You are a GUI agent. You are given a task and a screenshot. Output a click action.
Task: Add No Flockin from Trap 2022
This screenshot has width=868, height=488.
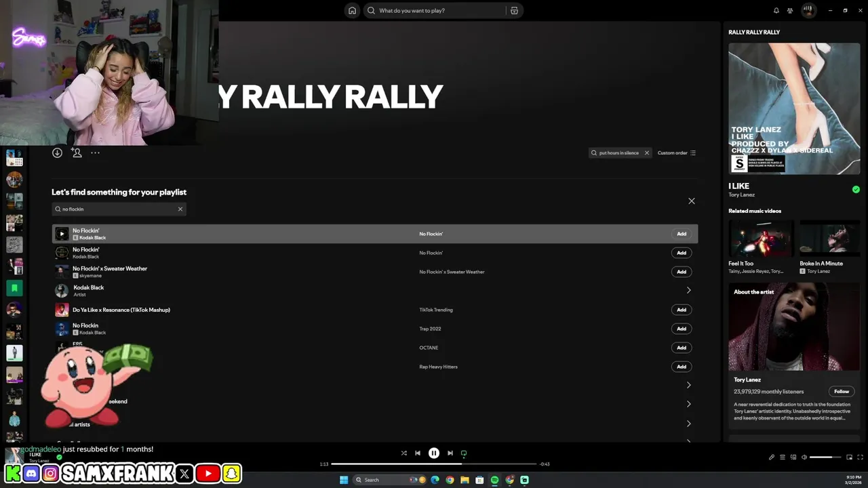(x=682, y=329)
